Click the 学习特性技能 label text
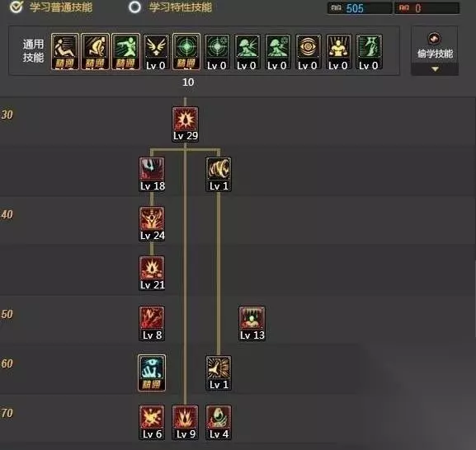 point(180,7)
